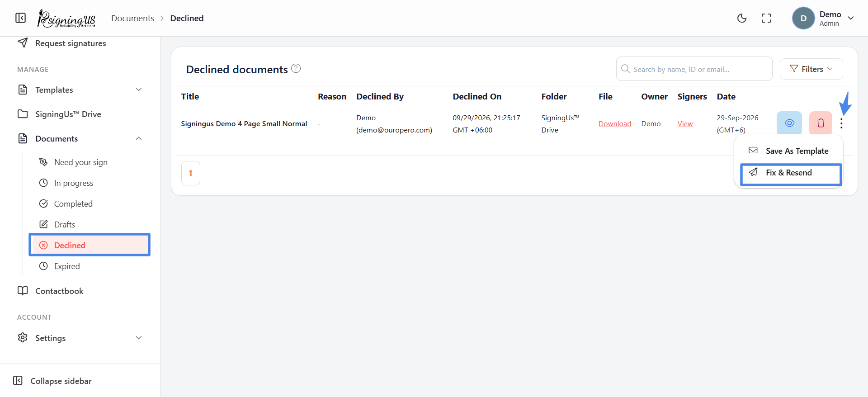Click Collapse sidebar
This screenshot has width=868, height=397.
52,381
